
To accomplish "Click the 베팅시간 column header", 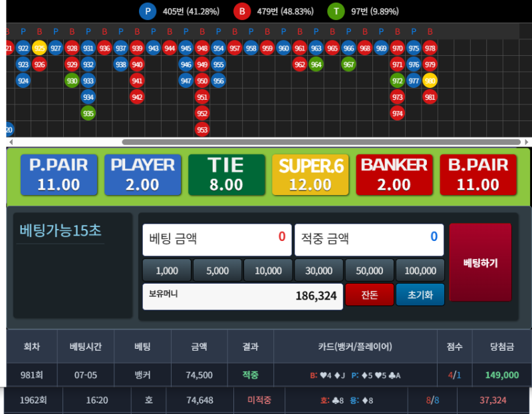I will 86,346.
